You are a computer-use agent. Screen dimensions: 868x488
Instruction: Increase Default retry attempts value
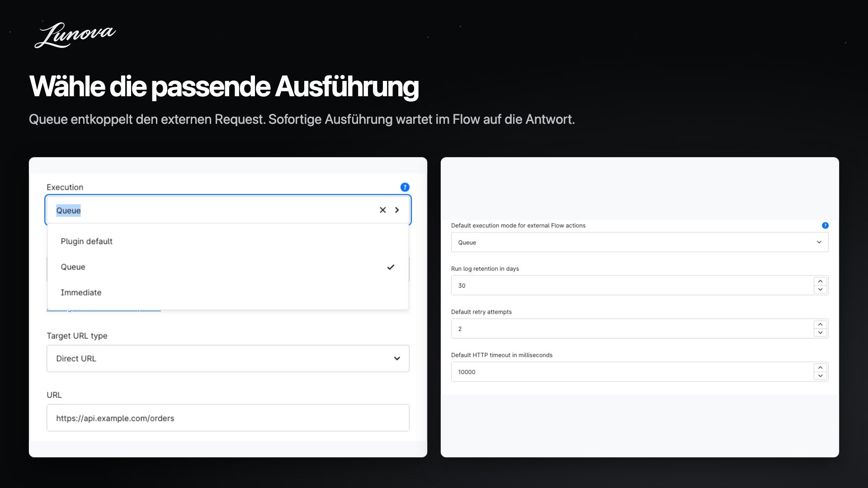(x=820, y=324)
